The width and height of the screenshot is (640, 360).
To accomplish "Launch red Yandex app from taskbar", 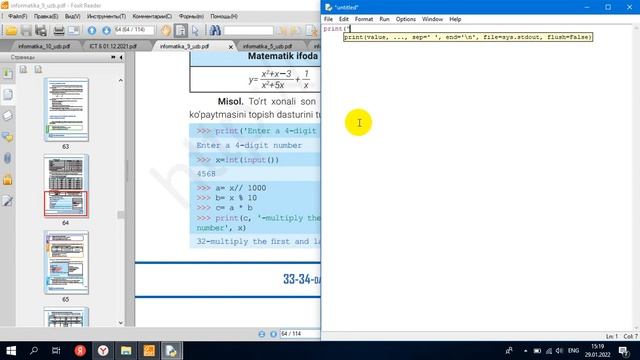I will [80, 351].
